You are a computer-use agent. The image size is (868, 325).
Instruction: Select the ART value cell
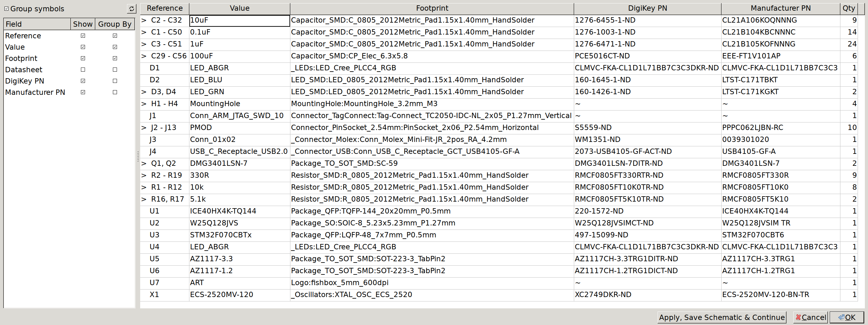point(240,283)
